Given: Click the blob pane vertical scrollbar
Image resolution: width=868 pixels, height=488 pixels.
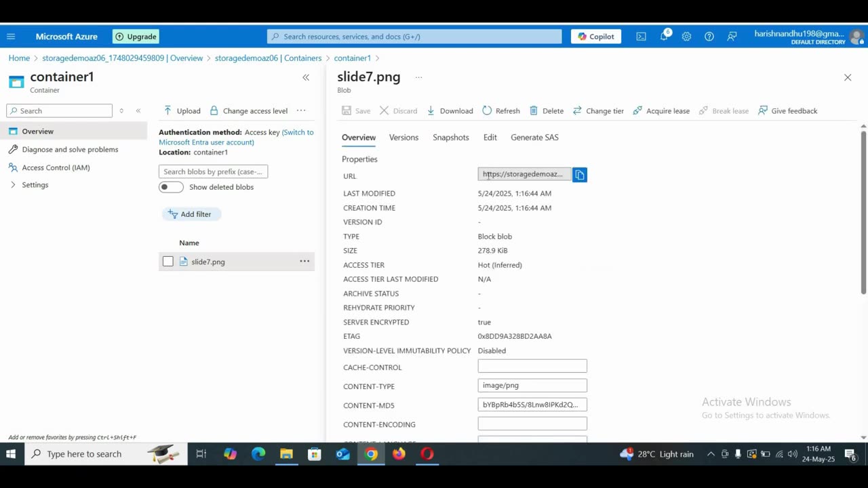Looking at the screenshot, I should 863,212.
